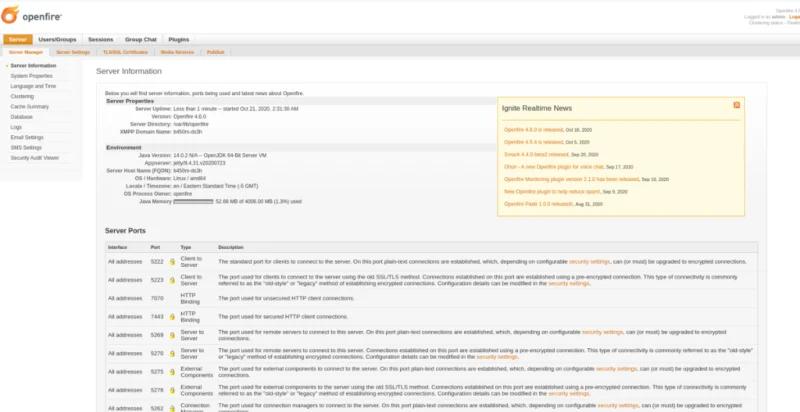This screenshot has width=800, height=412.
Task: Click the 'Linux / amd64' OS value
Action: coord(190,178)
